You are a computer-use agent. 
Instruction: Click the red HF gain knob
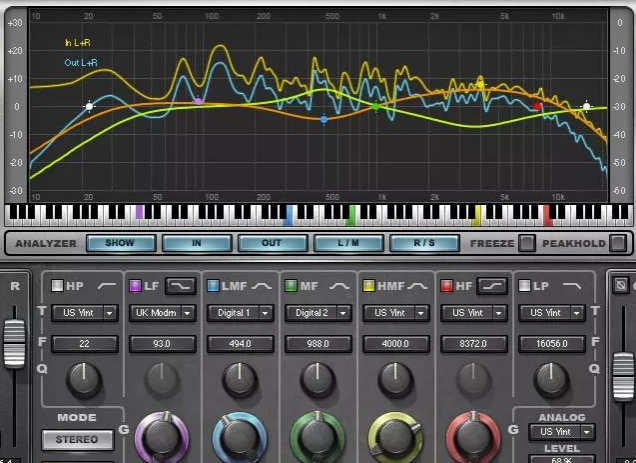pyautogui.click(x=473, y=438)
